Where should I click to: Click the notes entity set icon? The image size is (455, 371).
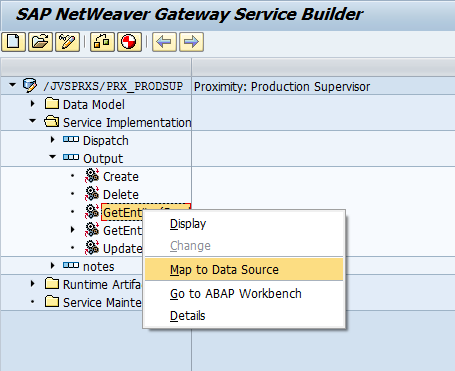tap(71, 265)
